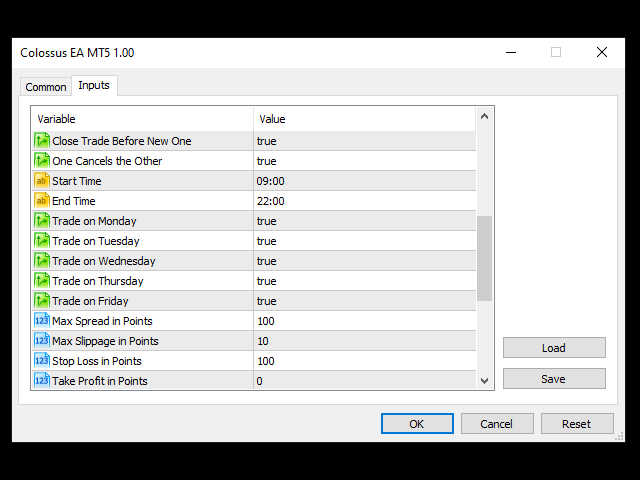The height and width of the screenshot is (480, 640).
Task: Click the integer '123' icon beside Take Profit in Points
Action: 42,381
